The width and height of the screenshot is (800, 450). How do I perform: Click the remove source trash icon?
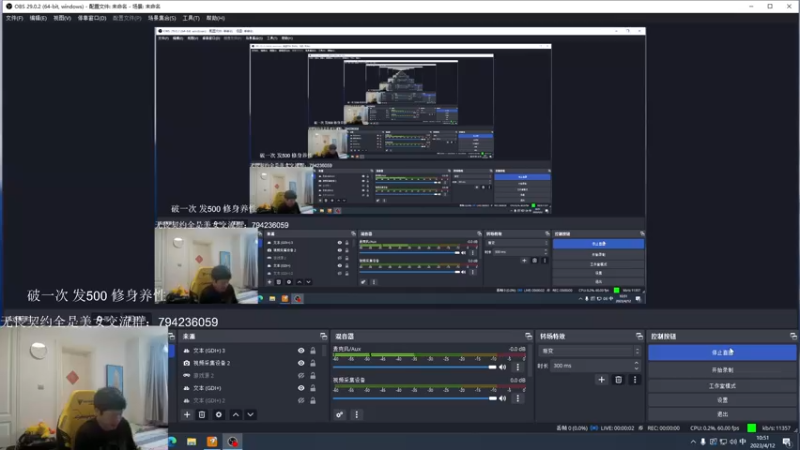(202, 414)
